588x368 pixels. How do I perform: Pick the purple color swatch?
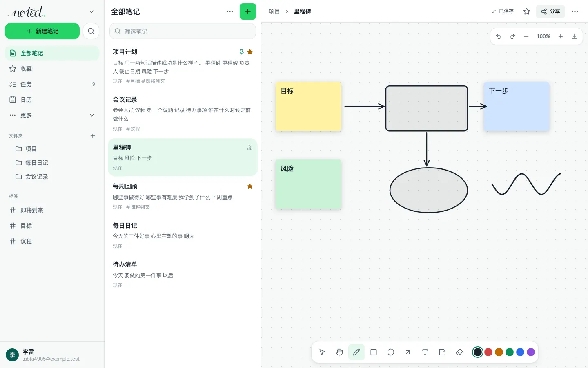[531, 352]
